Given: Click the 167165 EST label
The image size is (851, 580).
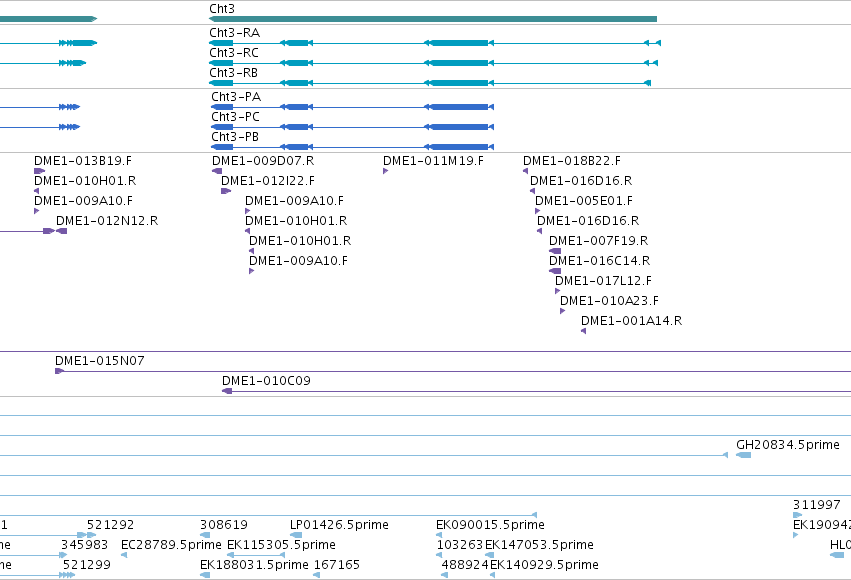Looking at the screenshot, I should click(337, 565).
